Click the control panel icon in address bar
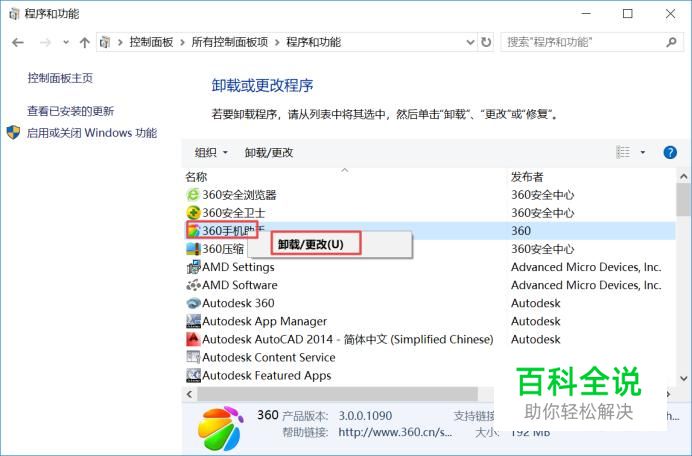Viewport: 692px width, 456px height. (x=105, y=42)
